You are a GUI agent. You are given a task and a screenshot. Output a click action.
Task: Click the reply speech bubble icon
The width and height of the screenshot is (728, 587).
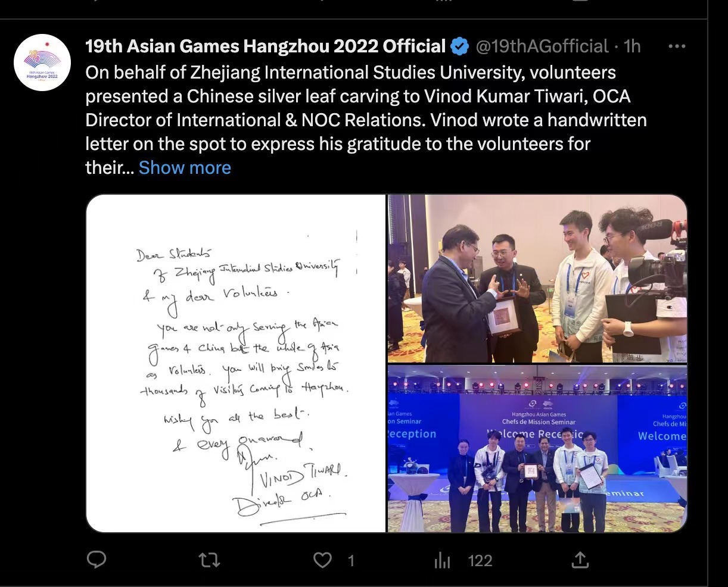click(97, 560)
